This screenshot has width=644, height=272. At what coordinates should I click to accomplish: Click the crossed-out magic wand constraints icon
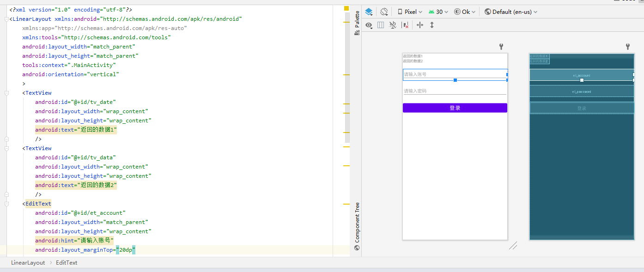coord(393,25)
